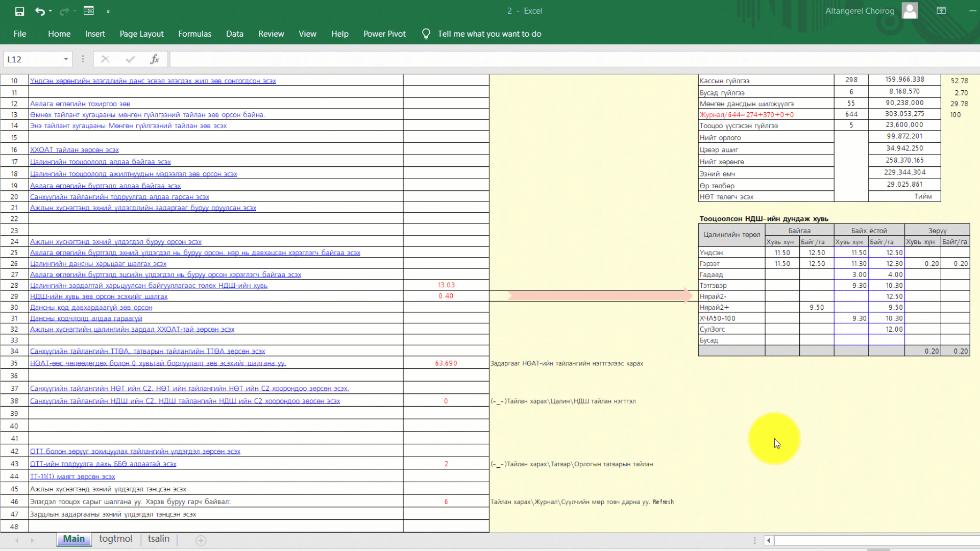Click horizontal scrollbar left arrow
This screenshot has height=551, width=980.
(768, 540)
